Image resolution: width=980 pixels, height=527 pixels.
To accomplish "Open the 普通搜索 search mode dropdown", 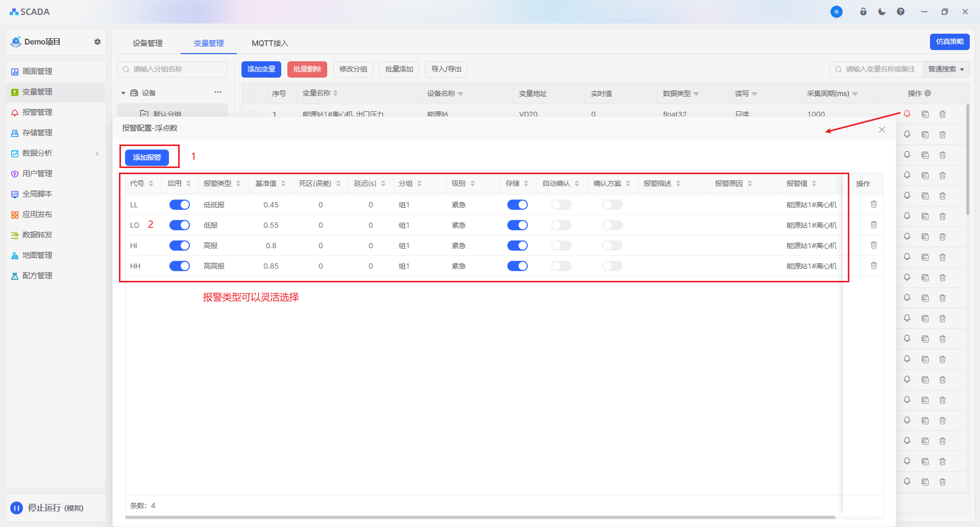I will tap(946, 69).
